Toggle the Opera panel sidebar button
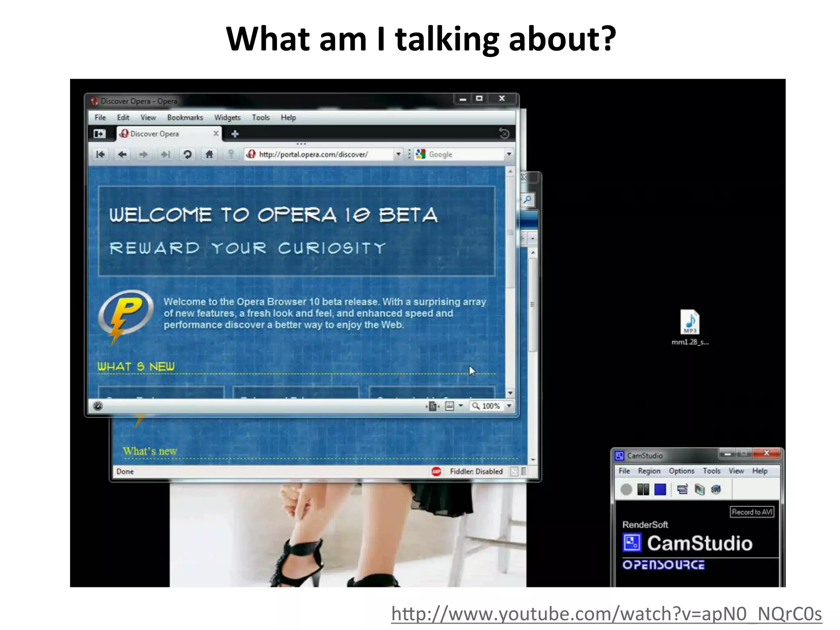This screenshot has width=840, height=630. (99, 134)
